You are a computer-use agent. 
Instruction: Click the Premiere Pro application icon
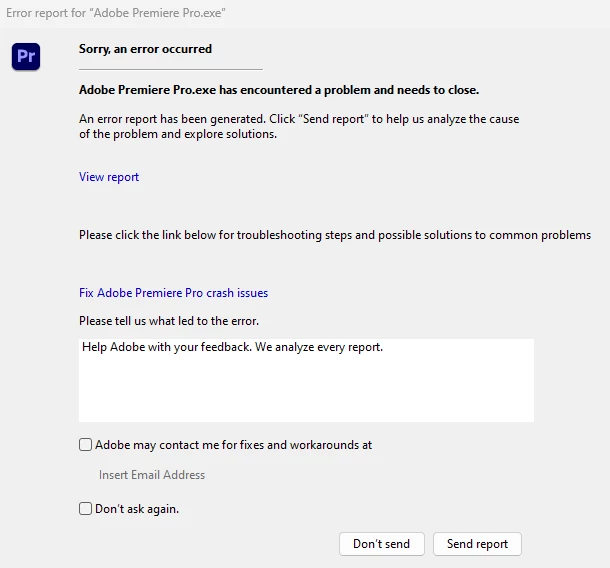click(x=26, y=56)
